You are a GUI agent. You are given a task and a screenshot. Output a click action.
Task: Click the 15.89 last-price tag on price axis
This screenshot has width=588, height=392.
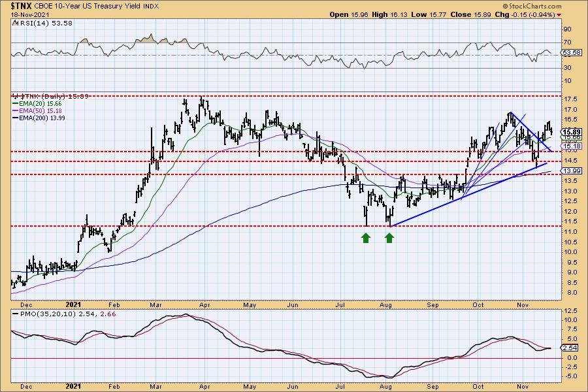pyautogui.click(x=572, y=132)
